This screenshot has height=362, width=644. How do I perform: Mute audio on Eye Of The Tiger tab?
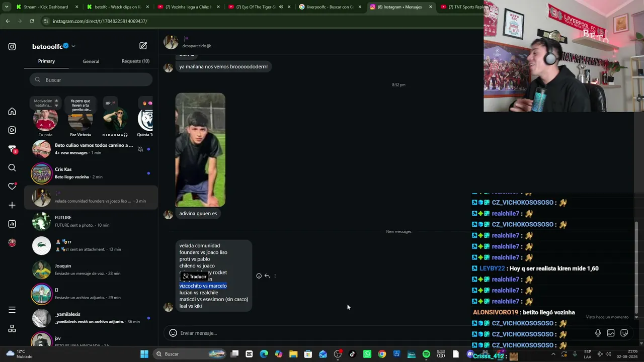(281, 7)
